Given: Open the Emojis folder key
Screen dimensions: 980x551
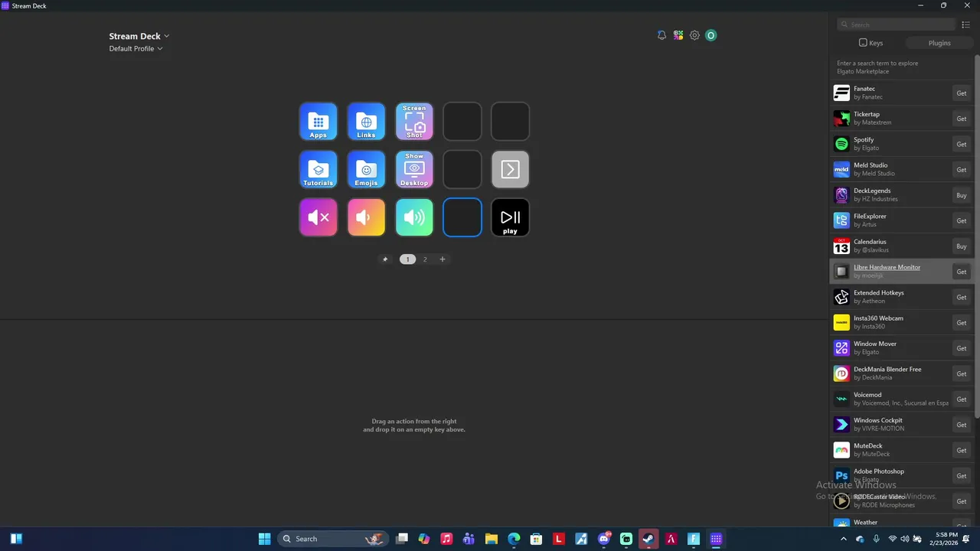Looking at the screenshot, I should (366, 169).
